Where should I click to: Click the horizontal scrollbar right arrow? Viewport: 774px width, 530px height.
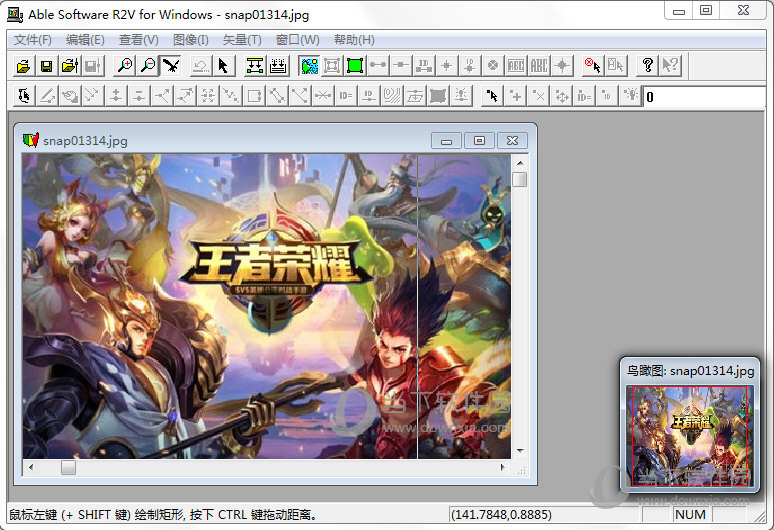click(503, 467)
